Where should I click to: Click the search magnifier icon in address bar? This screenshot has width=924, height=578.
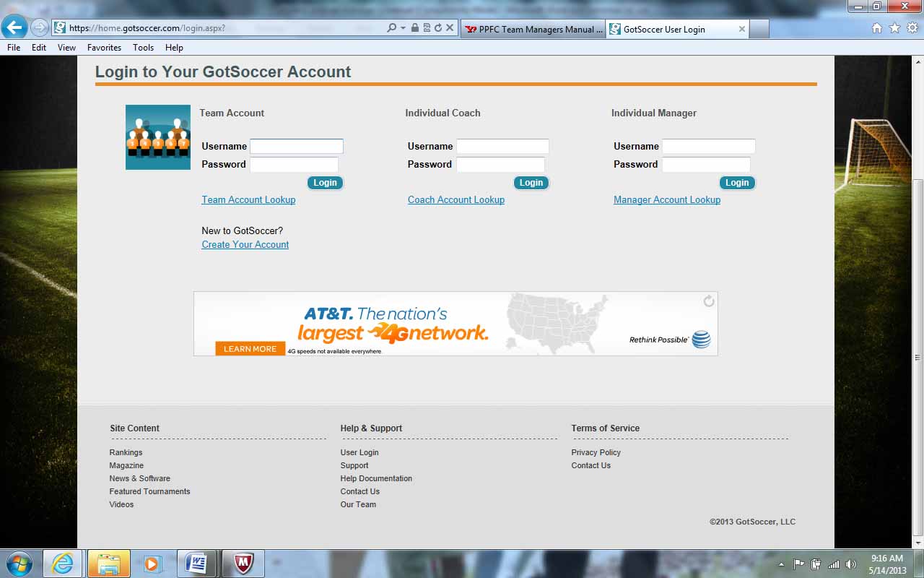tap(392, 28)
